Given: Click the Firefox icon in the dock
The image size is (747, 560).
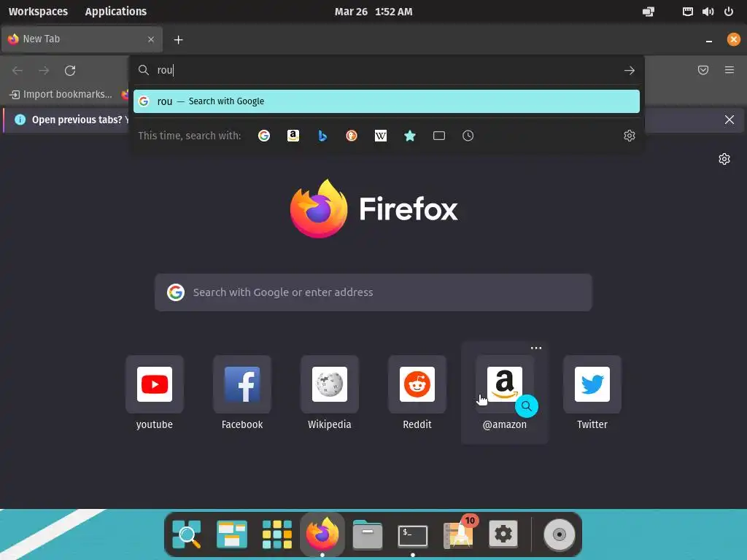Looking at the screenshot, I should [x=322, y=533].
